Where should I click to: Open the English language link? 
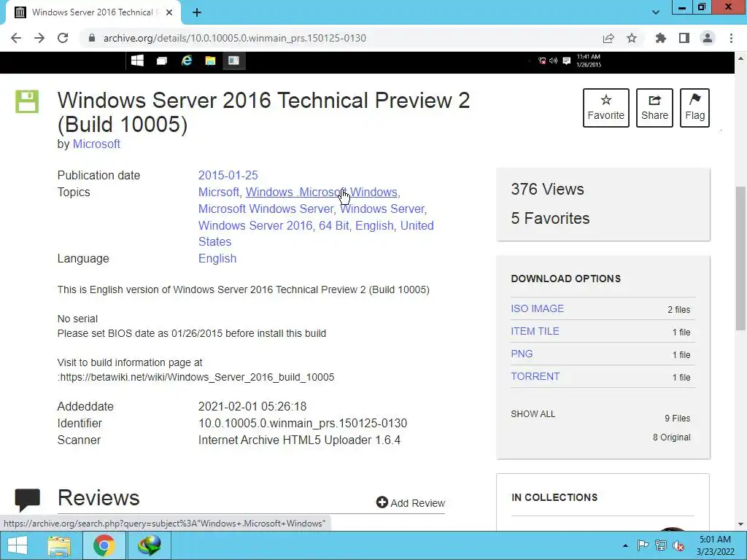point(217,259)
